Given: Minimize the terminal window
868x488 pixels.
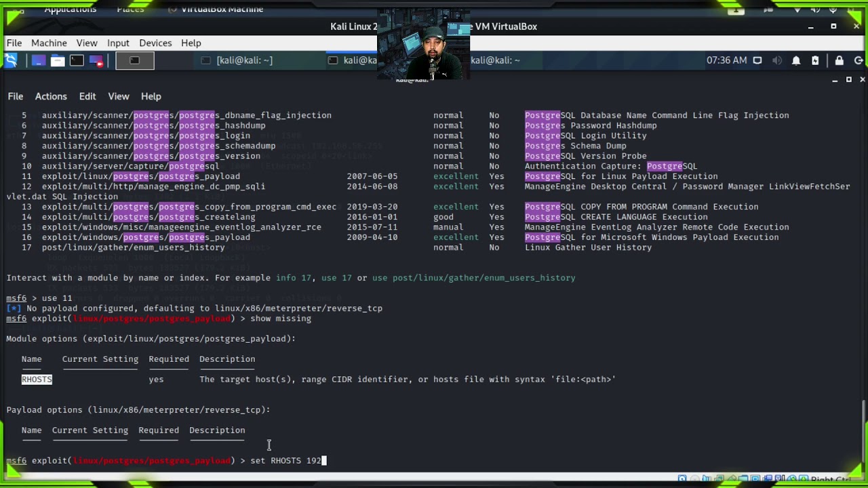Looking at the screenshot, I should [835, 80].
